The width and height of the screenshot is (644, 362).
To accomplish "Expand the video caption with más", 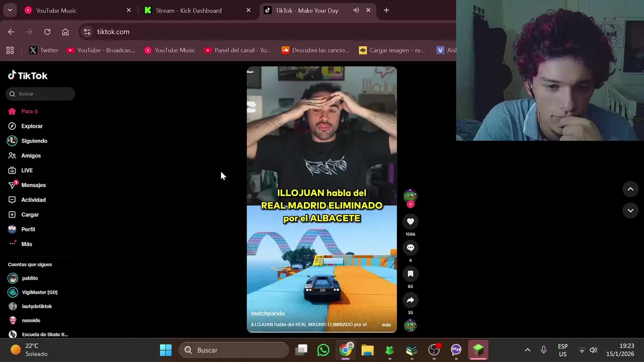I will (x=386, y=325).
